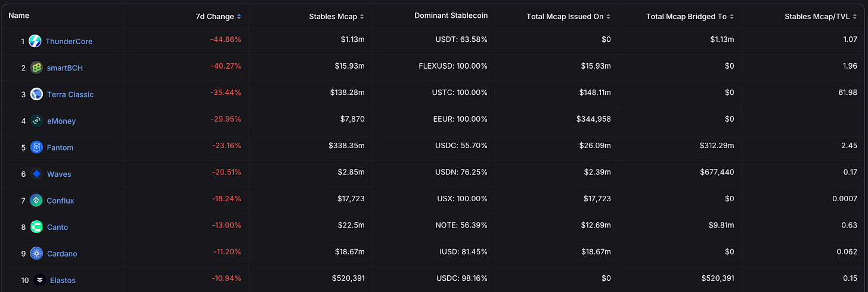Click the Conflux chain logo icon
Screen dimensions: 868x292
click(x=37, y=201)
